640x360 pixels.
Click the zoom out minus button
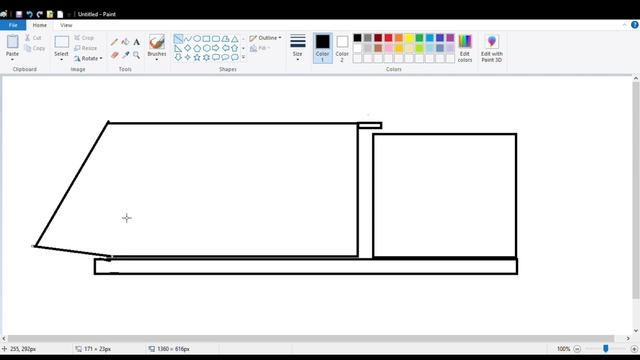point(577,349)
